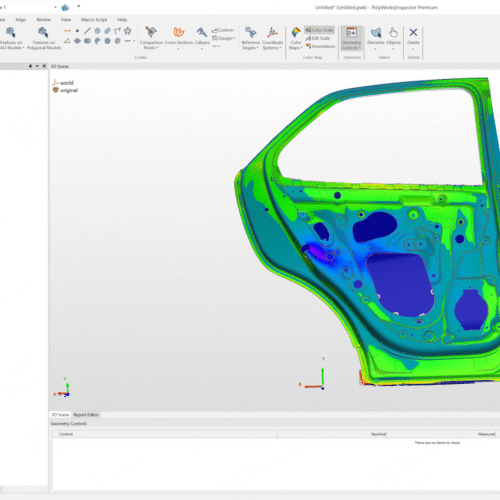500x500 pixels.
Task: Select the pattern feature icon in top row
Action: click(128, 31)
